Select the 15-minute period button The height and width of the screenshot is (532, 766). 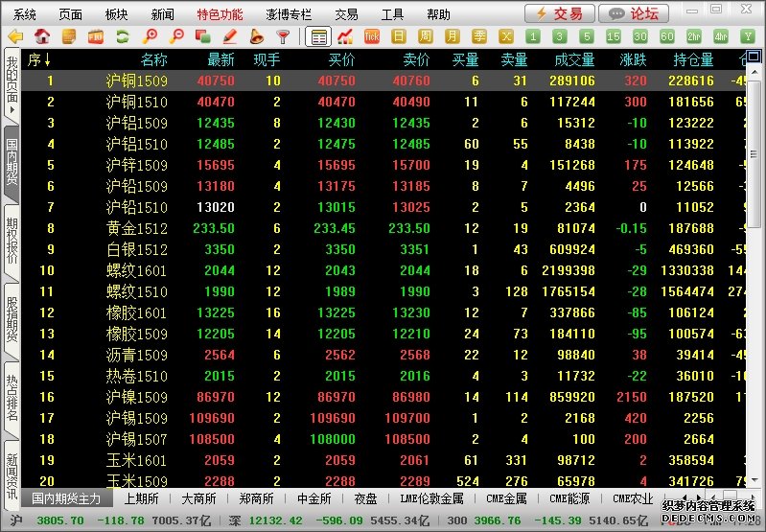614,36
